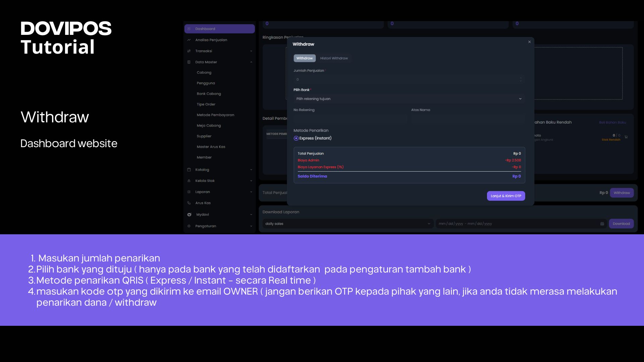This screenshot has height=362, width=644.
Task: Close the Withdraw dialog with the X
Action: 529,42
